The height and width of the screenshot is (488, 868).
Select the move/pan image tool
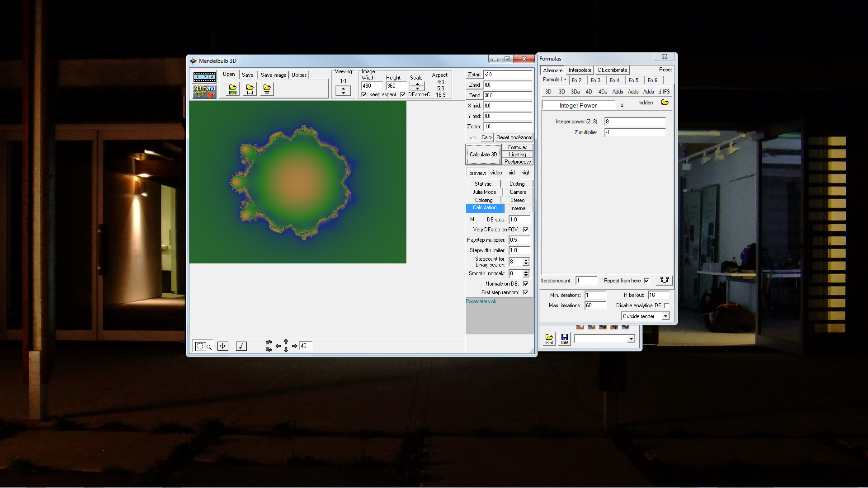[222, 346]
